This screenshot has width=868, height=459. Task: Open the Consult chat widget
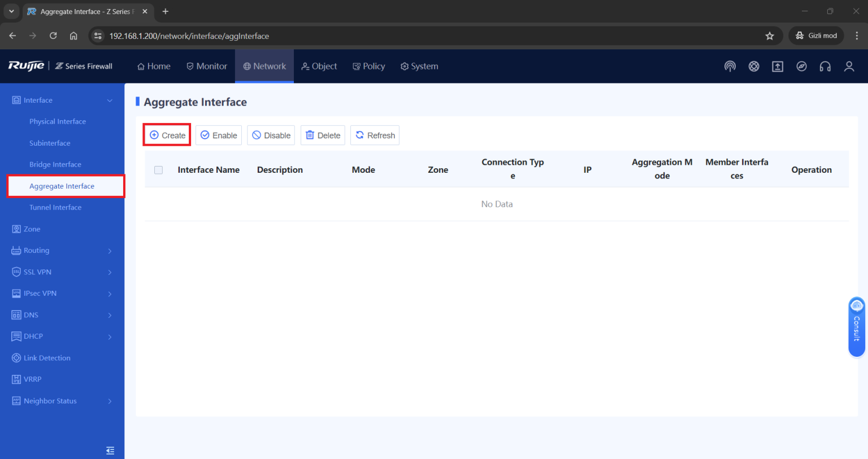coord(856,327)
